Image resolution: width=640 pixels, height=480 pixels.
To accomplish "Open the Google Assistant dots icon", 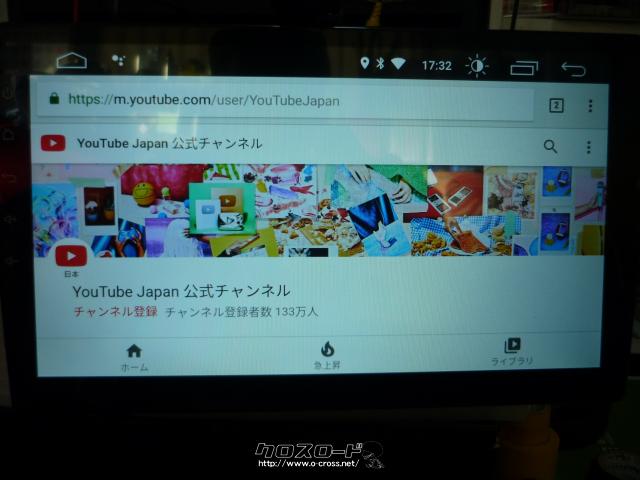I will point(119,60).
